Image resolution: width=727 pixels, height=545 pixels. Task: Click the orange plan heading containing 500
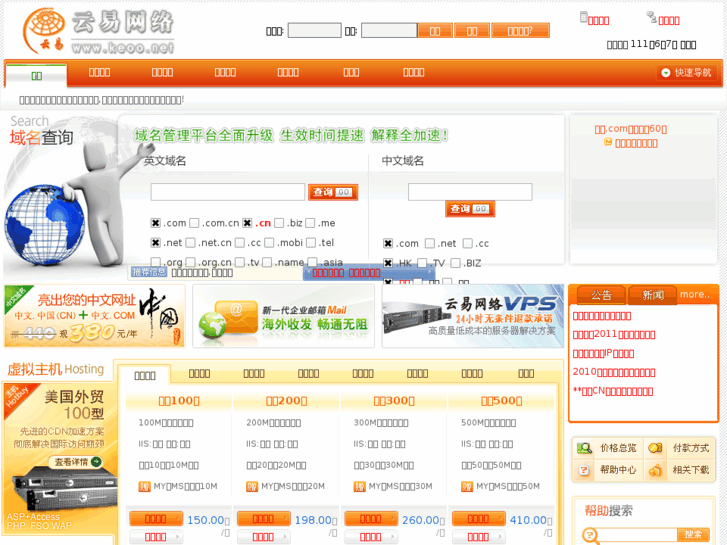point(502,401)
